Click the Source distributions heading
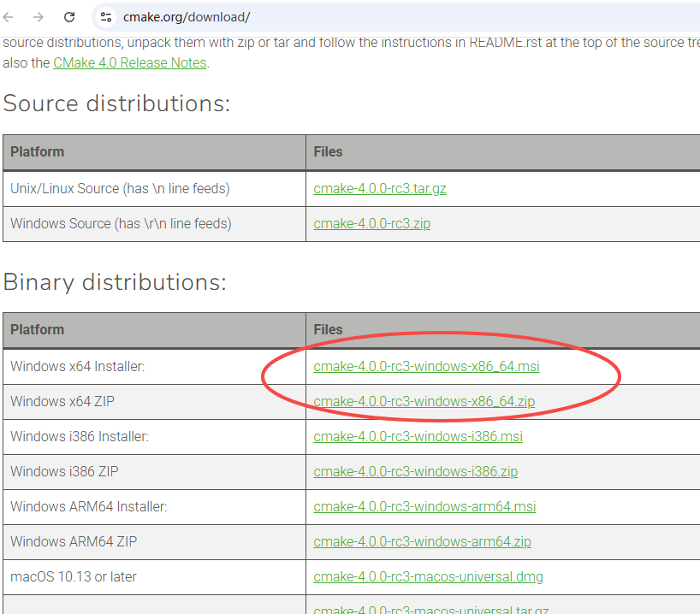The image size is (700, 614). pos(116,103)
